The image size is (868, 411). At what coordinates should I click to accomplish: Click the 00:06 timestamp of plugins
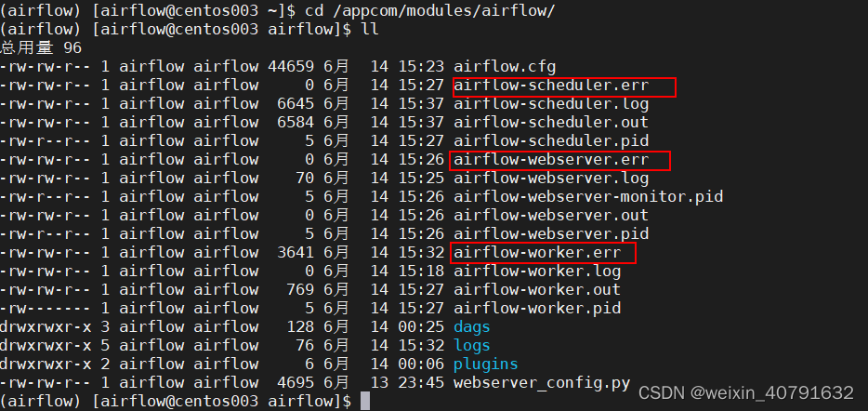(x=421, y=364)
